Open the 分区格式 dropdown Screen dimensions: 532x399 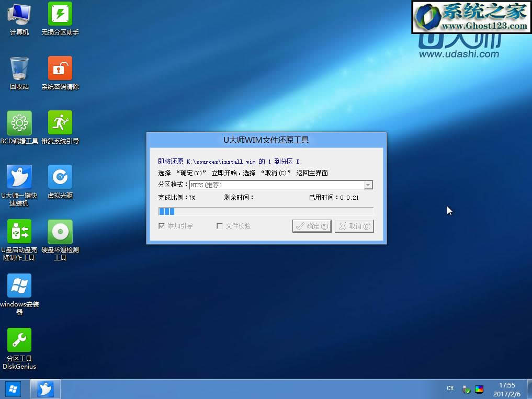[x=368, y=185]
